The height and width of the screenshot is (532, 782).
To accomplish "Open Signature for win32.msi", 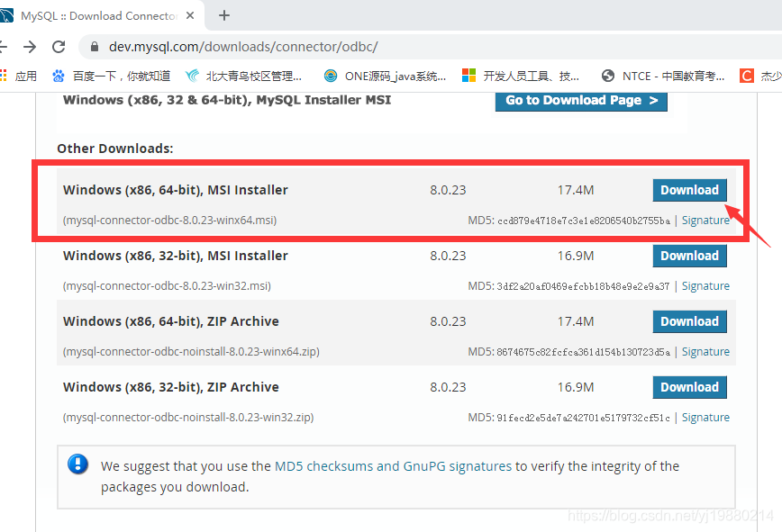I will [x=705, y=286].
